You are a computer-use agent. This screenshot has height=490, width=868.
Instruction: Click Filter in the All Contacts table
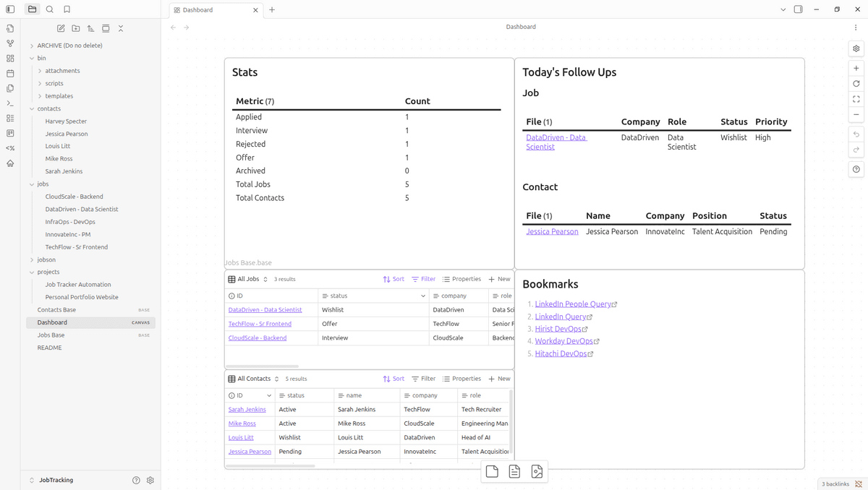(x=424, y=379)
